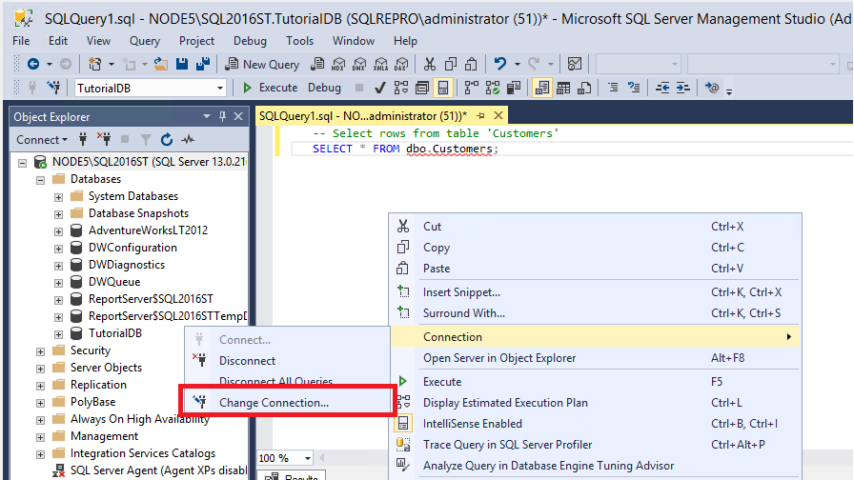Click the Open File folder icon
This screenshot has width=854, height=480.
coord(161,64)
